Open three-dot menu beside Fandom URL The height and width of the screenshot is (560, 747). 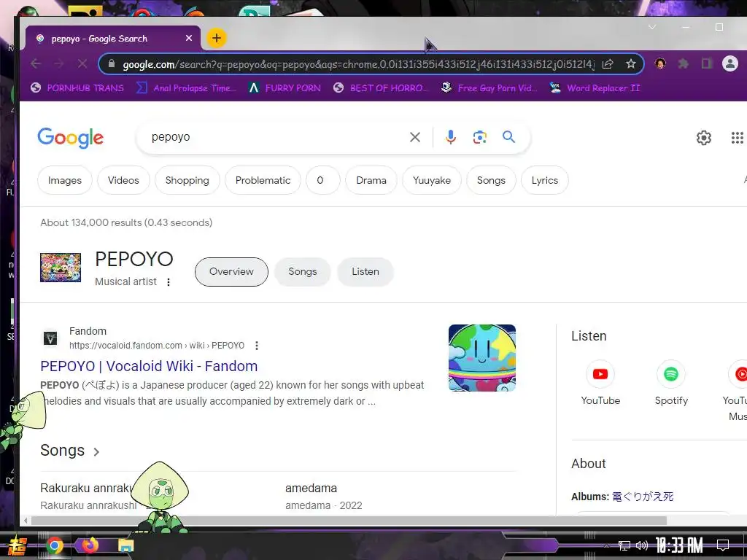[x=257, y=346]
